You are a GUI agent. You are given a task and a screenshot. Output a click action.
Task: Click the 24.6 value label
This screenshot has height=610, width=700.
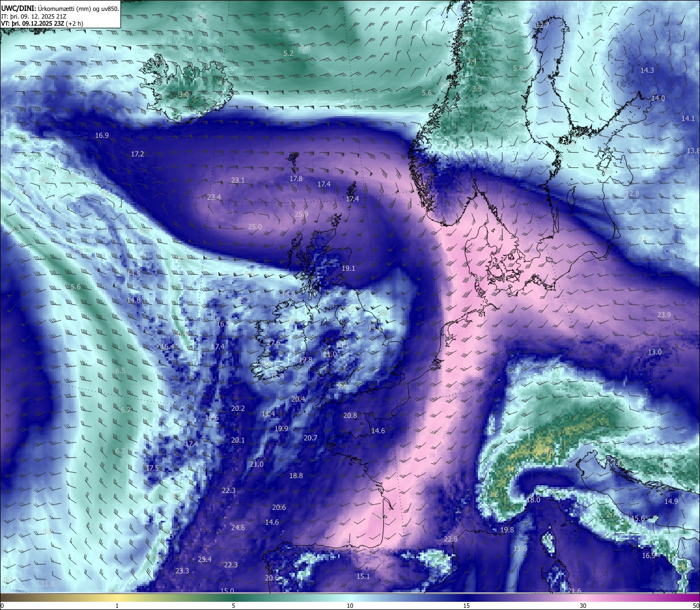238,527
